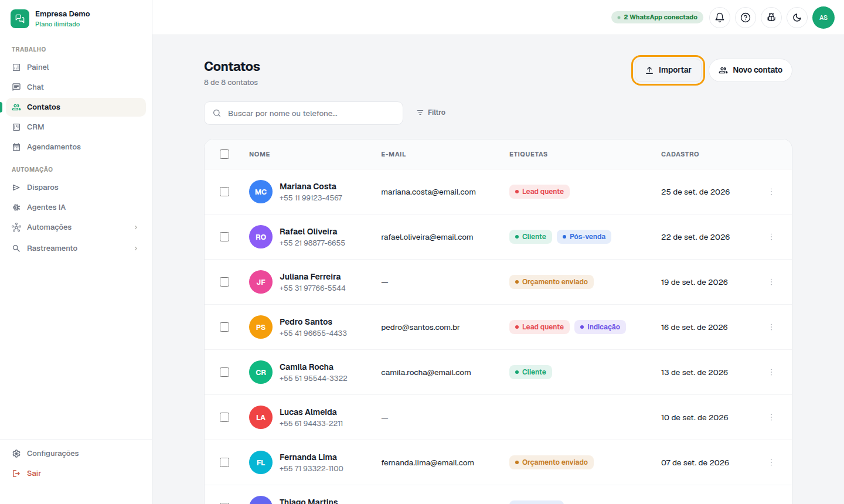This screenshot has height=504, width=844.
Task: Click the WhatsApp conectado status badge
Action: 657,18
